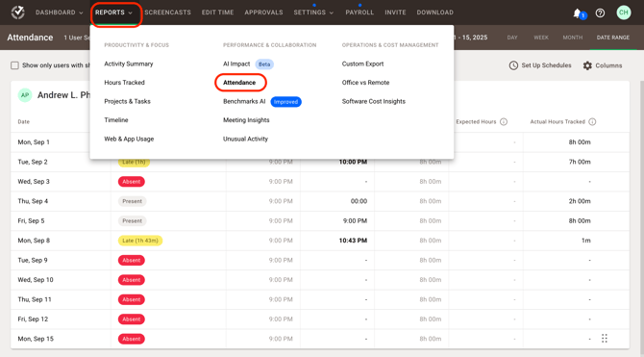
Task: Click the Date column header
Action: [x=24, y=122]
